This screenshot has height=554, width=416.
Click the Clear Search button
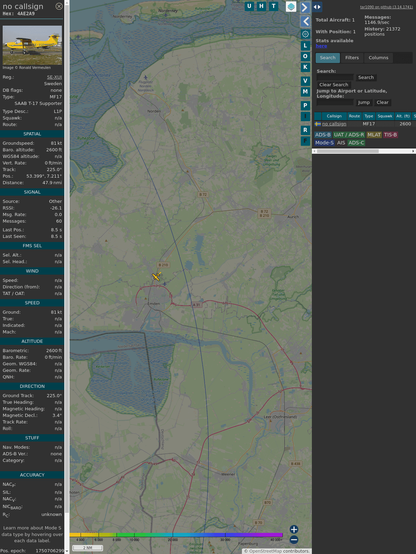click(x=334, y=85)
